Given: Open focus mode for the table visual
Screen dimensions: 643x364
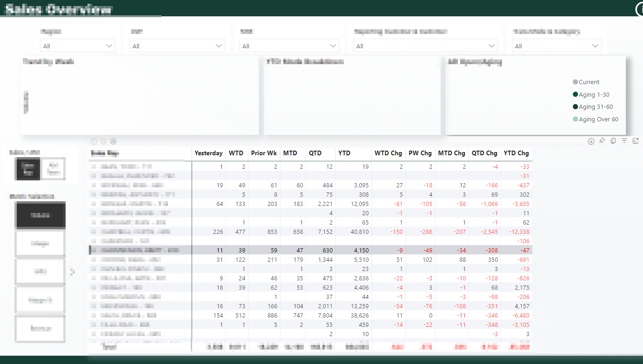Looking at the screenshot, I should click(x=636, y=141).
